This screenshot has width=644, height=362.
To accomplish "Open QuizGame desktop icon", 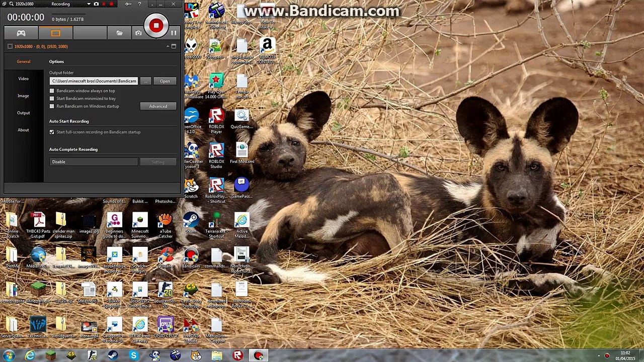I will 242,119.
